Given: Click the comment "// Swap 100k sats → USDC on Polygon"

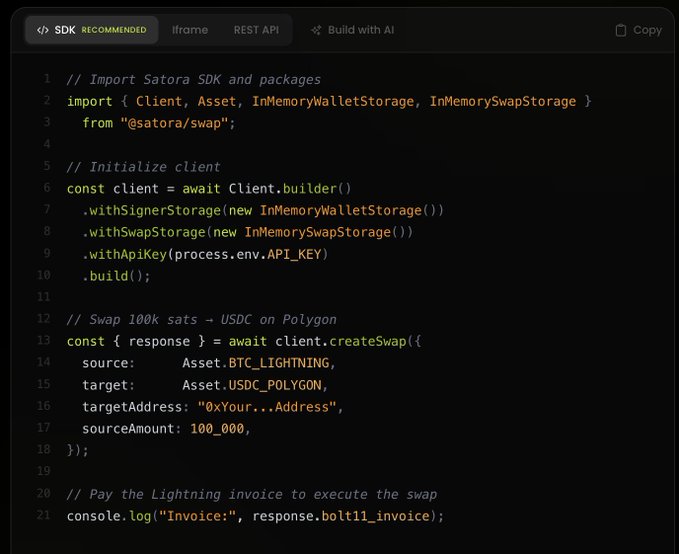Looking at the screenshot, I should 201,320.
